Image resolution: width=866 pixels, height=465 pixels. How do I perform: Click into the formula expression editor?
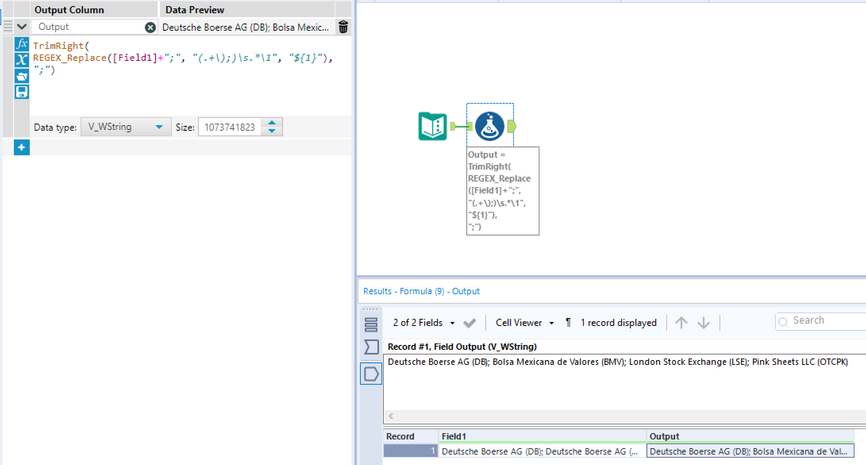191,76
